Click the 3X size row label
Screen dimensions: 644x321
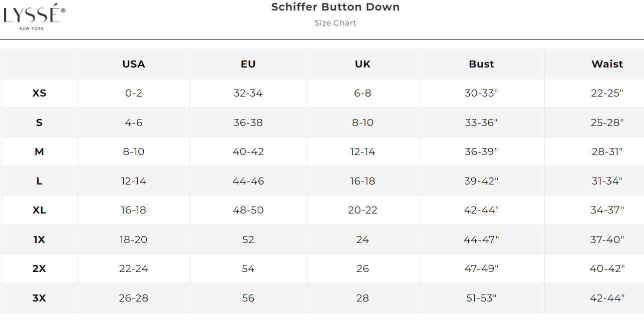click(40, 298)
